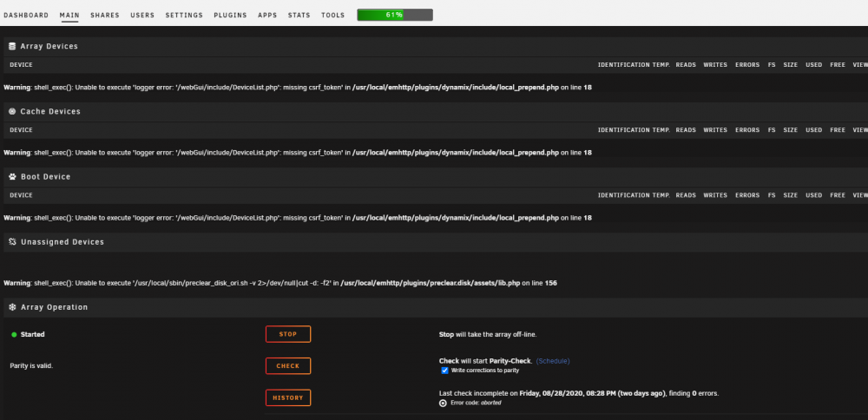Click the 'Last check incomplete' status line
868x420 pixels.
[579, 393]
